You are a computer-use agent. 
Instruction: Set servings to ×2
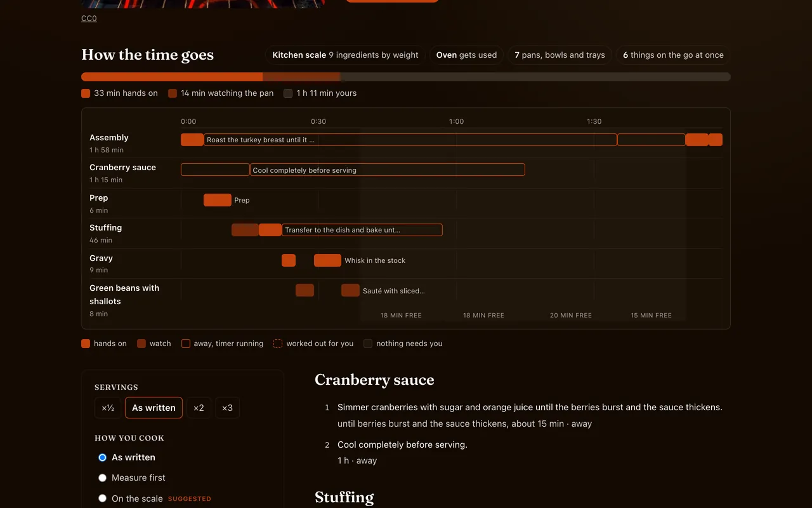tap(199, 408)
